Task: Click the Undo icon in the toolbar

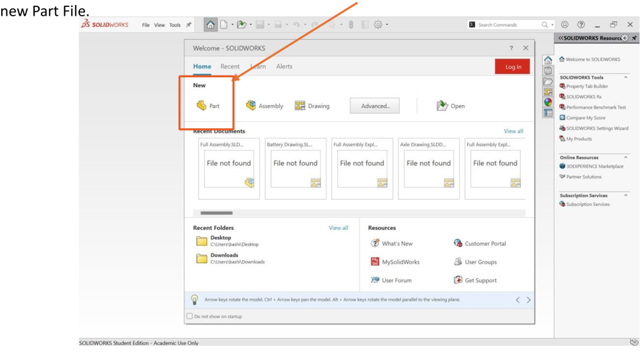Action: pyautogui.click(x=296, y=25)
